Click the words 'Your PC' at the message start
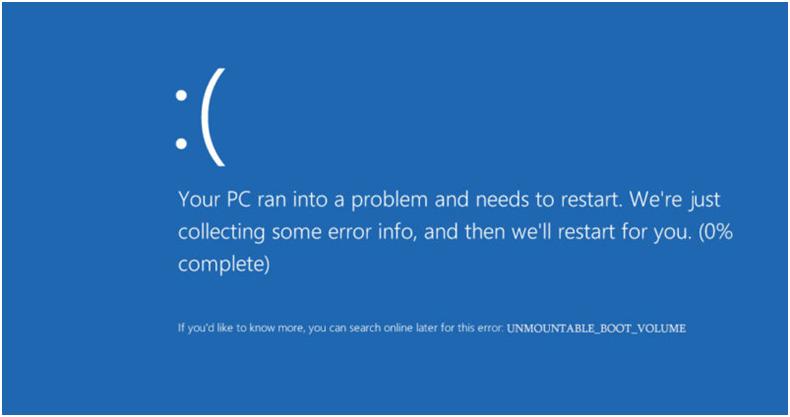Screen dimensions: 790x417 214,199
